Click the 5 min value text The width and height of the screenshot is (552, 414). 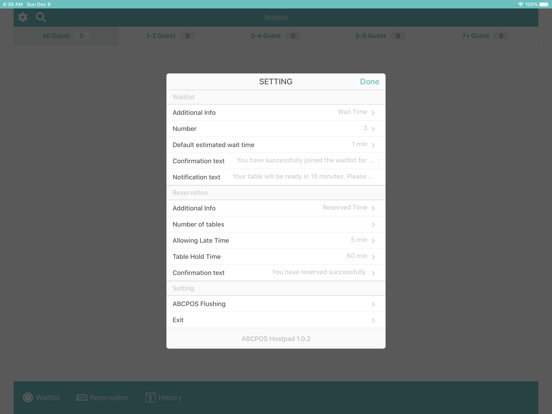coord(359,240)
